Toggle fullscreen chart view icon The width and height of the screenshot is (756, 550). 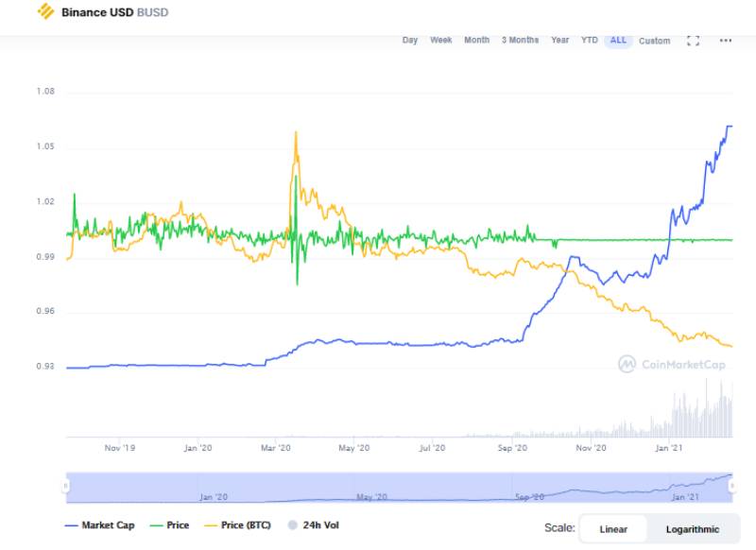[693, 41]
